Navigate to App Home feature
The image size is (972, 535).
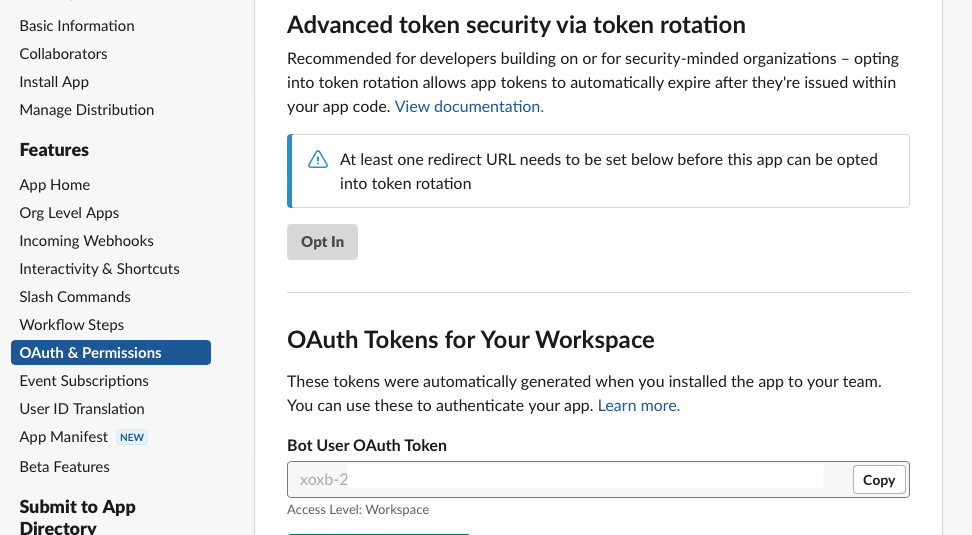pyautogui.click(x=55, y=185)
